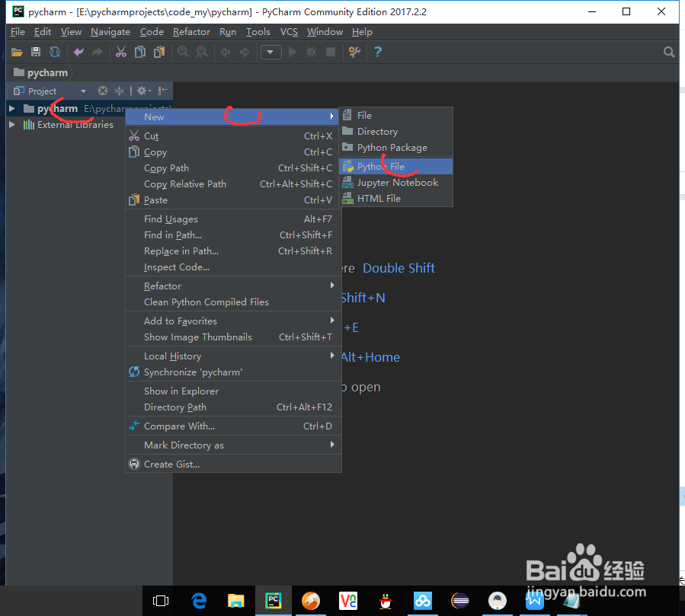This screenshot has height=616, width=685.
Task: Click the Forward navigation arrow icon
Action: tap(245, 53)
